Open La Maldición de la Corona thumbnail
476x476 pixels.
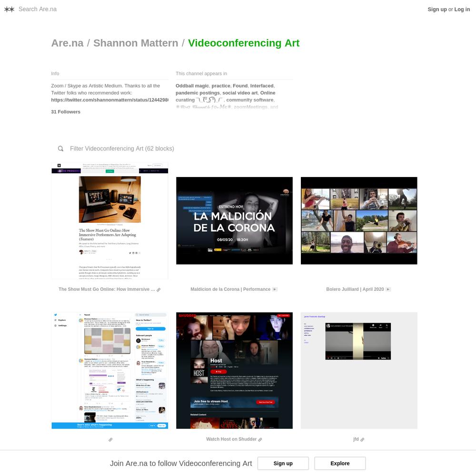coord(234,221)
